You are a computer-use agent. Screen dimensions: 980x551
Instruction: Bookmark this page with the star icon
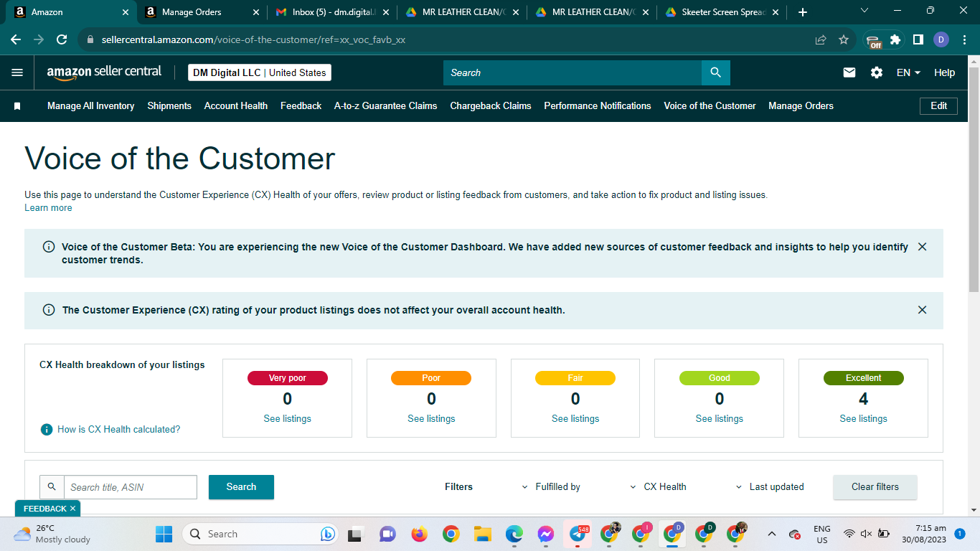click(844, 40)
